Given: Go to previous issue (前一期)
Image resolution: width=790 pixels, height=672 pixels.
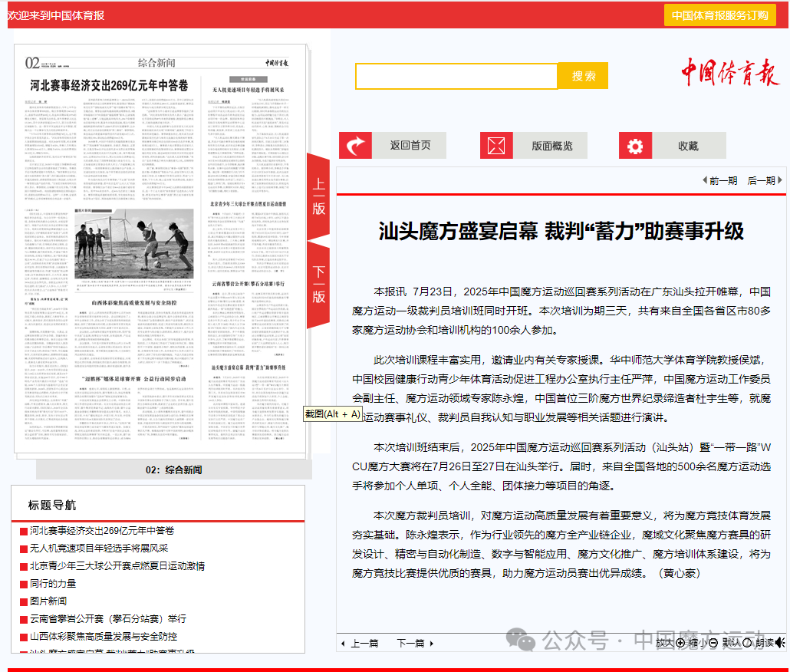Looking at the screenshot, I should (719, 180).
